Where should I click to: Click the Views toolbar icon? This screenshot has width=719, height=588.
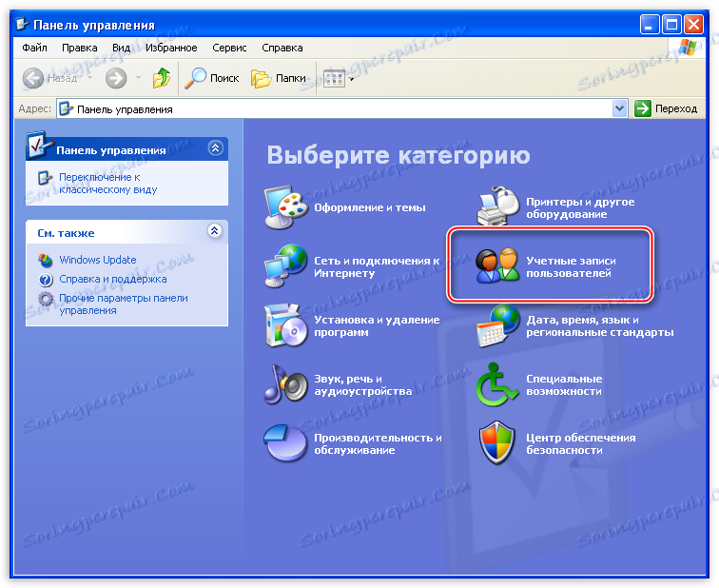click(334, 78)
